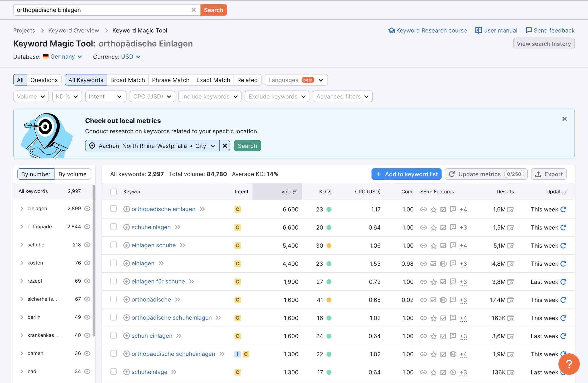Click the Export button
The height and width of the screenshot is (383, 588).
click(549, 174)
